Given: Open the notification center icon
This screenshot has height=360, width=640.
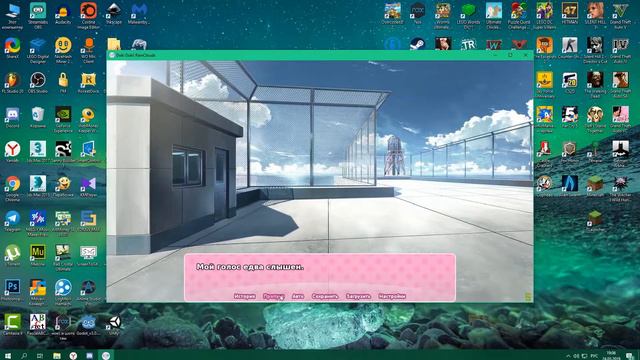Looking at the screenshot, I should pyautogui.click(x=629, y=356).
